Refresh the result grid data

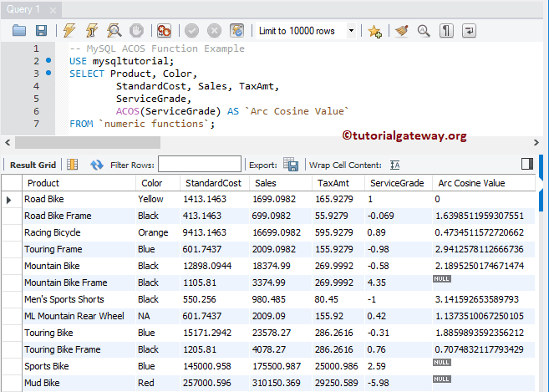[x=97, y=165]
